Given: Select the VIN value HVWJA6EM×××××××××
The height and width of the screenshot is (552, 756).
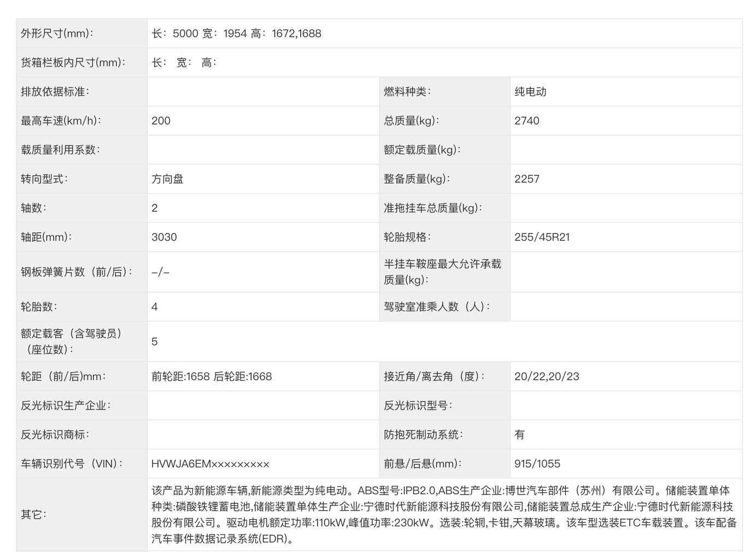Looking at the screenshot, I should (x=210, y=464).
